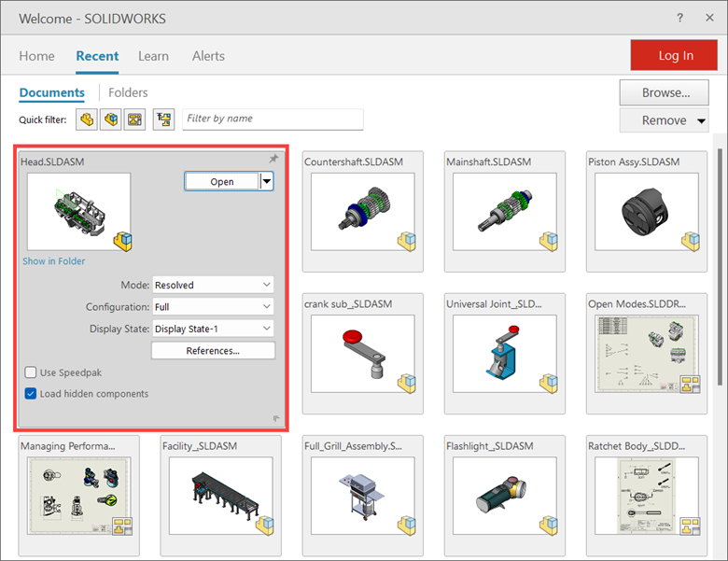Pin Head.SLDASM with the pushpin icon
The image size is (728, 561).
[x=273, y=159]
